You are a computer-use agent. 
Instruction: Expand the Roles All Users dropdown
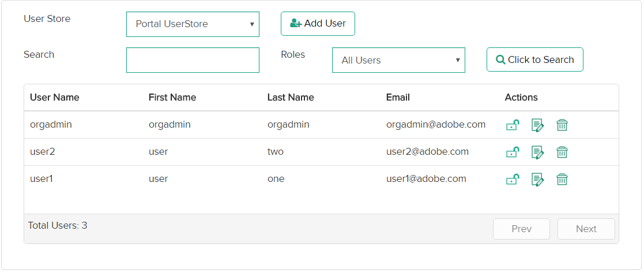point(398,60)
